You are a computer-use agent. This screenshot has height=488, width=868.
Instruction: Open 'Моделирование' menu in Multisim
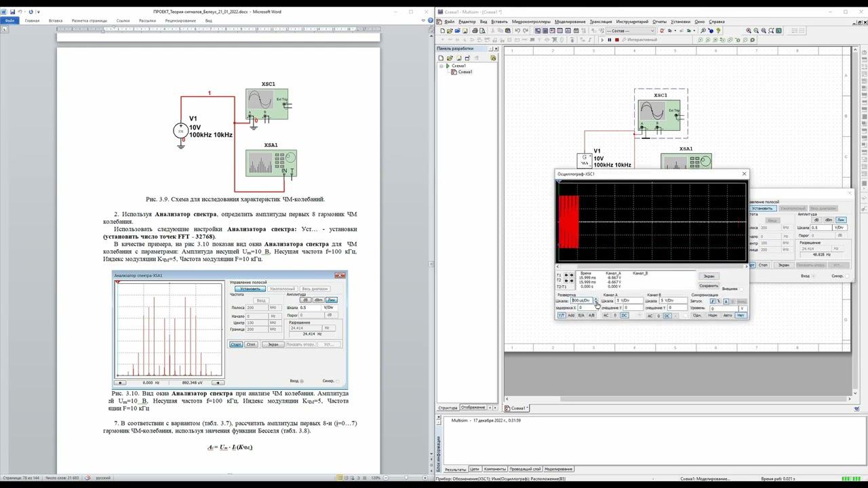pyautogui.click(x=570, y=22)
